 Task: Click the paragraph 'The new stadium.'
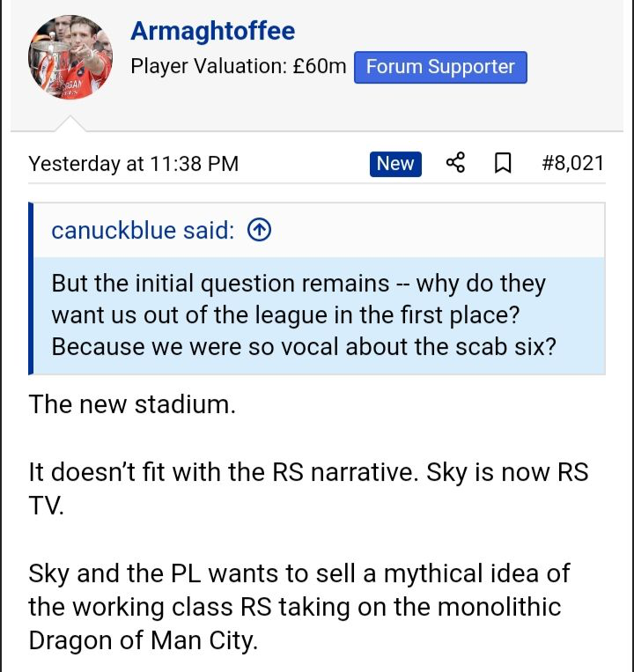(132, 404)
